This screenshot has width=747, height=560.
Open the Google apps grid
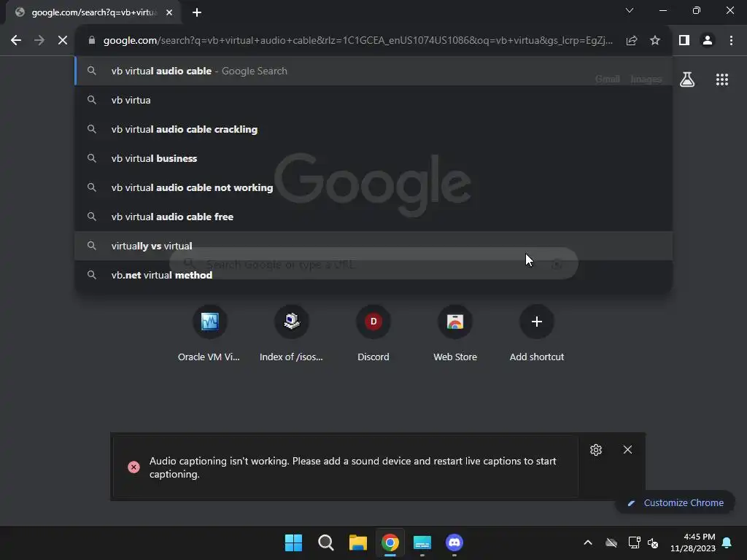722,79
